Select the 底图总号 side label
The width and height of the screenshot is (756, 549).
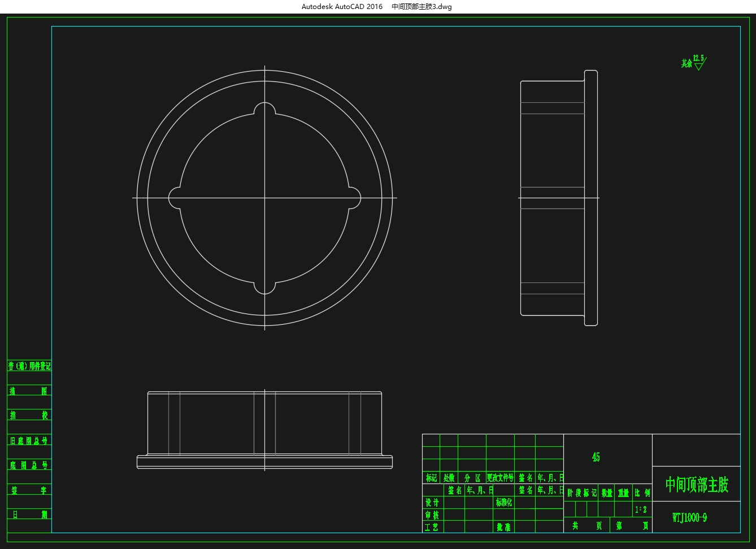coord(29,465)
